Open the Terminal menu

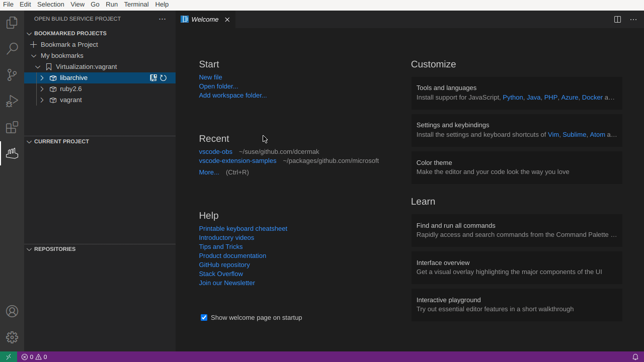point(136,5)
